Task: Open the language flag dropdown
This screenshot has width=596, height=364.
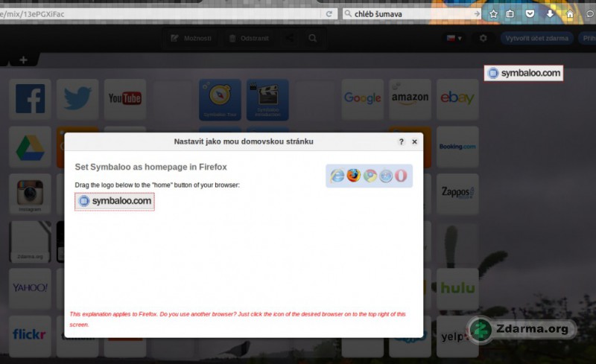Action: tap(454, 39)
